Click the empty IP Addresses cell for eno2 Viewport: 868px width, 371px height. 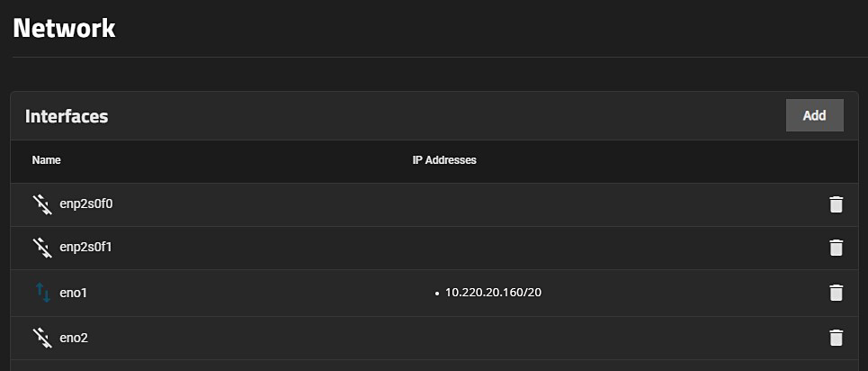click(540, 338)
